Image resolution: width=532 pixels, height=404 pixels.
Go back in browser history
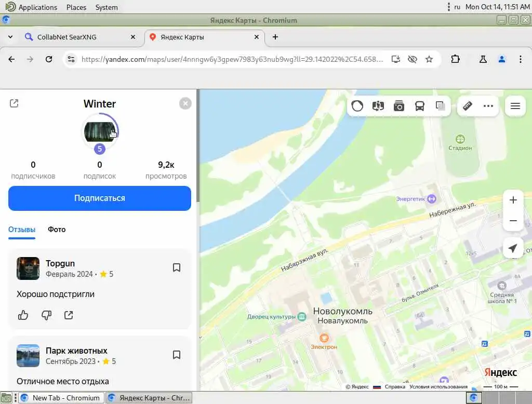11,59
